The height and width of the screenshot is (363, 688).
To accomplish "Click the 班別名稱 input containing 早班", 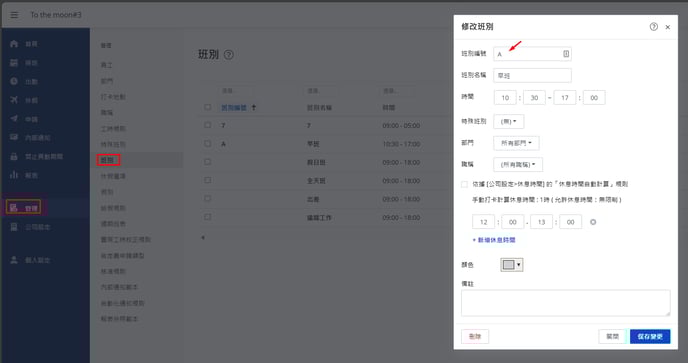I will click(x=532, y=75).
